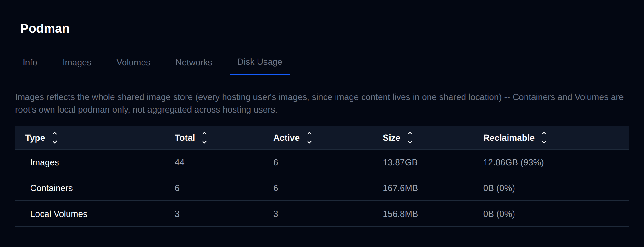Select the Local Volumes row type cell
Viewport: 644px width, 247px height.
[59, 214]
